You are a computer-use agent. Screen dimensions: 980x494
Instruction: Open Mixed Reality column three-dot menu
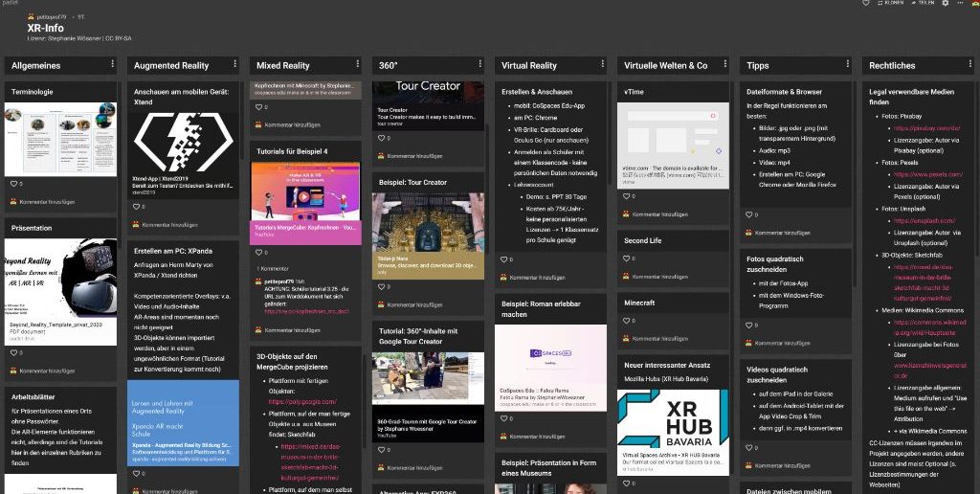pyautogui.click(x=358, y=64)
